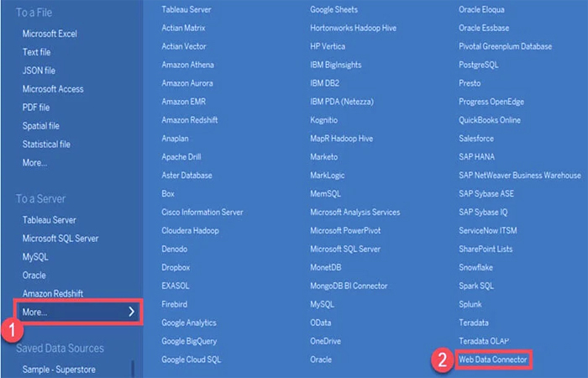This screenshot has height=378, width=588.
Task: Open Progress OpenEdge
Action: [491, 102]
